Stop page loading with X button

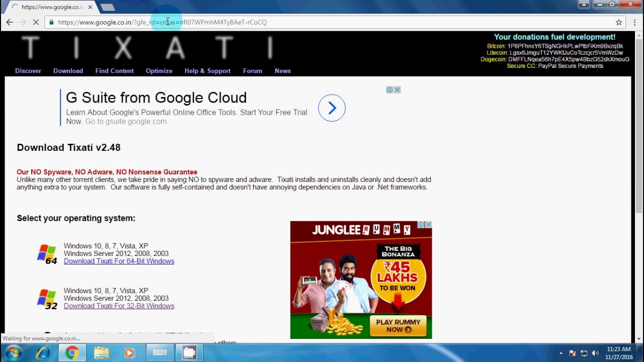pos(36,22)
